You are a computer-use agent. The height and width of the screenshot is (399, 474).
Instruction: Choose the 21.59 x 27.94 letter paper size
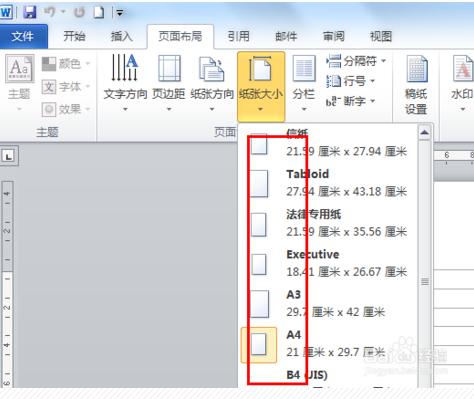click(x=328, y=144)
